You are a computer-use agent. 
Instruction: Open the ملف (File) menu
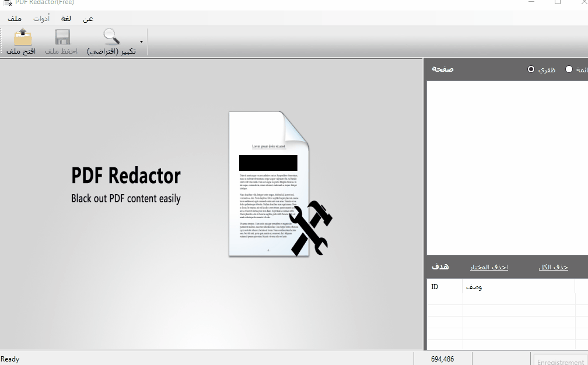tap(15, 18)
